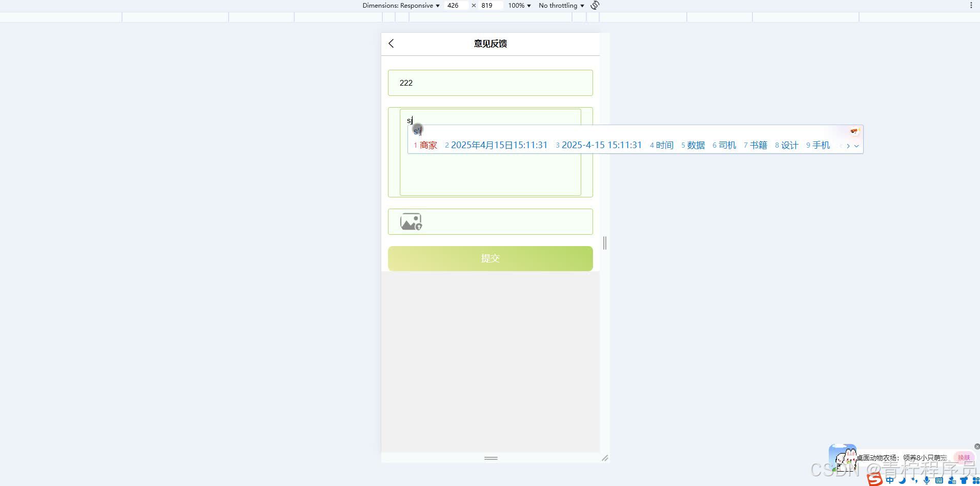Click the text field containing 222
The width and height of the screenshot is (980, 486).
489,83
